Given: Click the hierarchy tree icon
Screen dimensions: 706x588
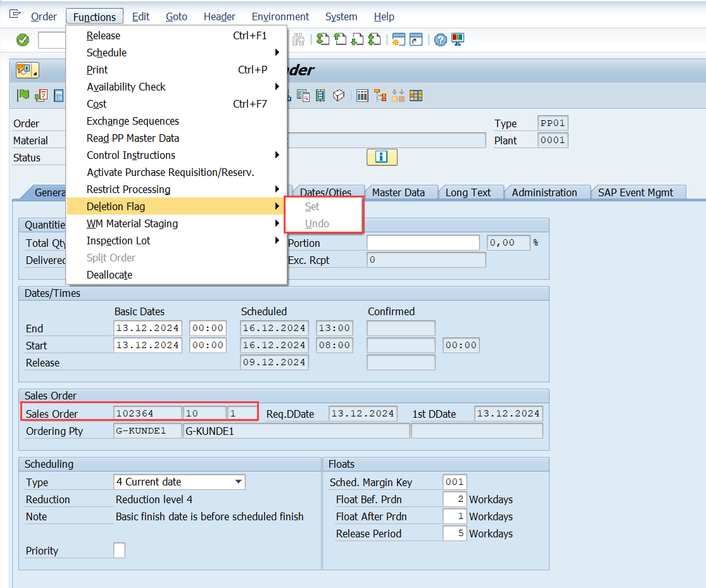Looking at the screenshot, I should pos(381,96).
